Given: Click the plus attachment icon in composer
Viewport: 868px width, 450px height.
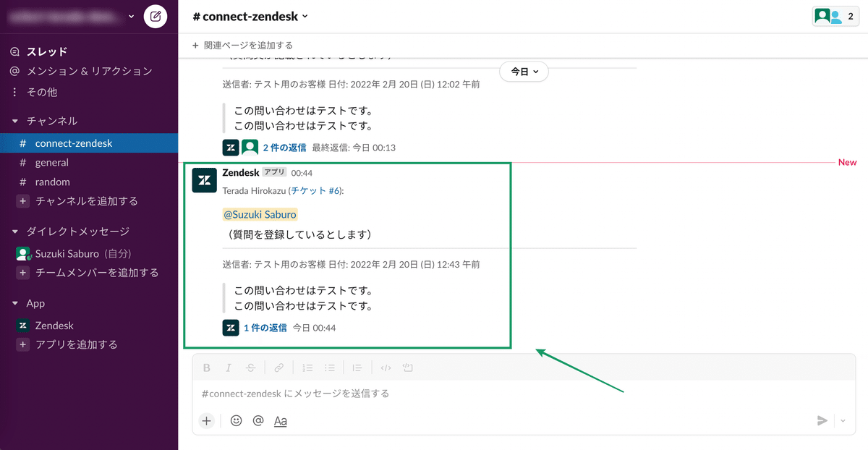Looking at the screenshot, I should pos(207,420).
